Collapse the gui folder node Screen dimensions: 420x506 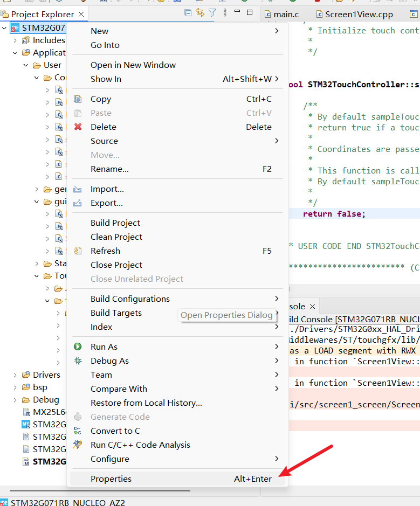[37, 202]
